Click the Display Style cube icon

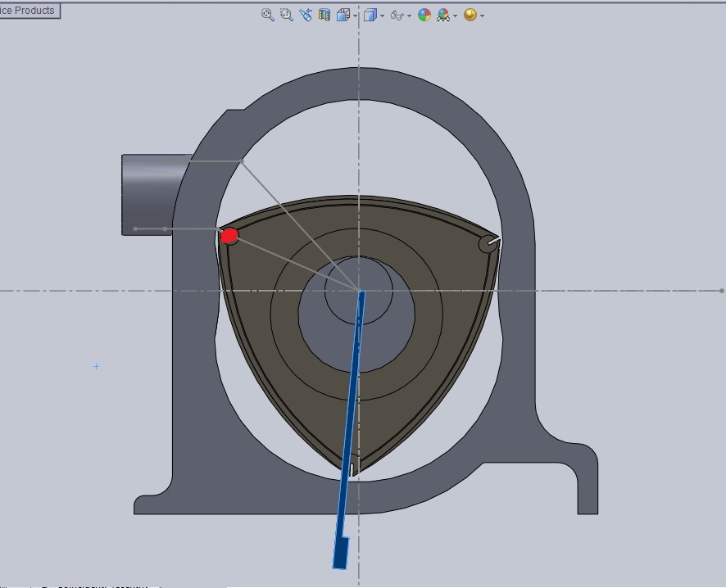coord(370,15)
